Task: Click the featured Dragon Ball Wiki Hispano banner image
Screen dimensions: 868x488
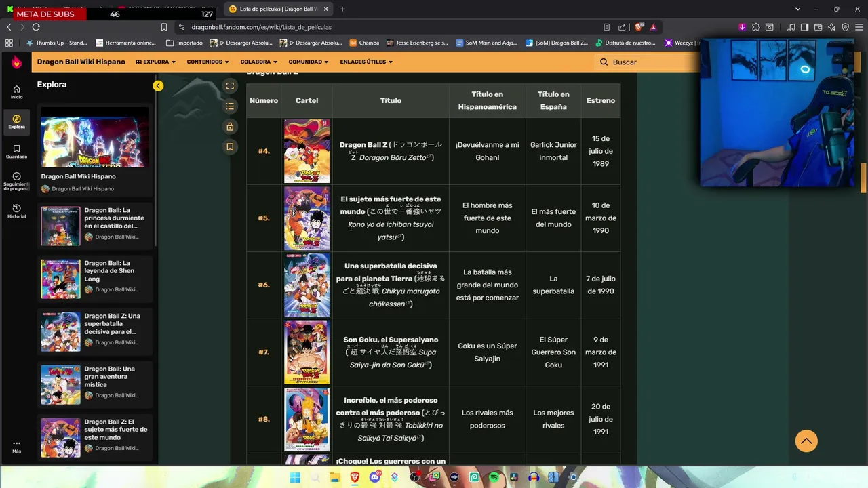Action: pos(95,139)
